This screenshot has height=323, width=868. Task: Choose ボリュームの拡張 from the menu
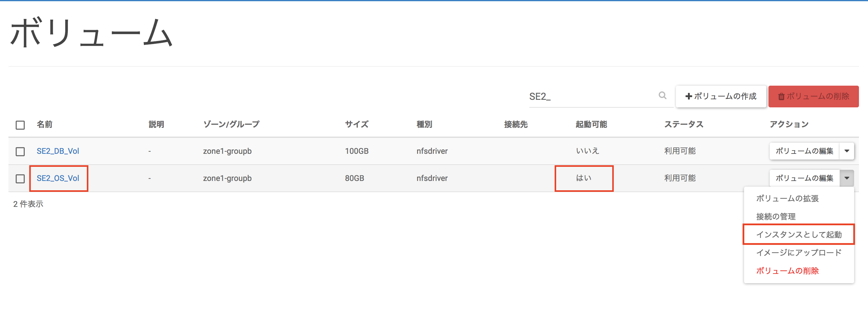[787, 198]
